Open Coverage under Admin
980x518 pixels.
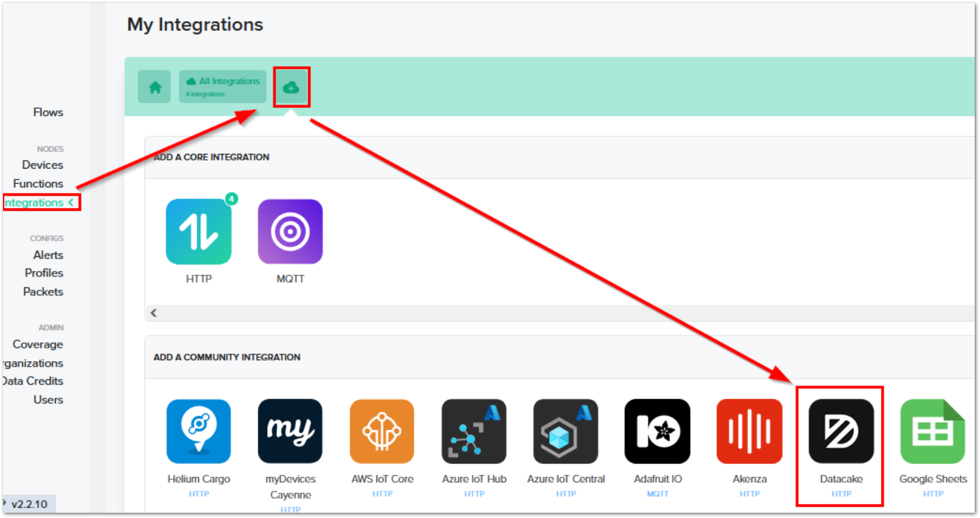pos(37,345)
